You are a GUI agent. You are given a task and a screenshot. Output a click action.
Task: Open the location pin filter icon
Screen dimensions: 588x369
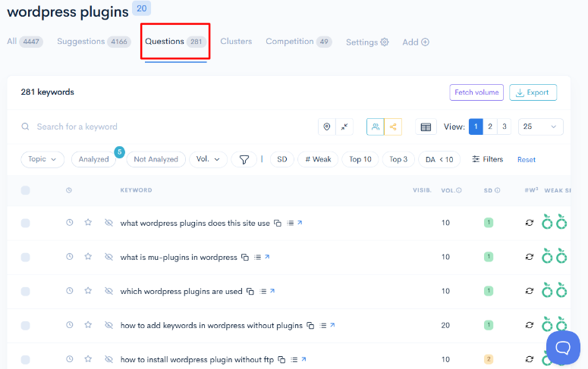tap(327, 127)
